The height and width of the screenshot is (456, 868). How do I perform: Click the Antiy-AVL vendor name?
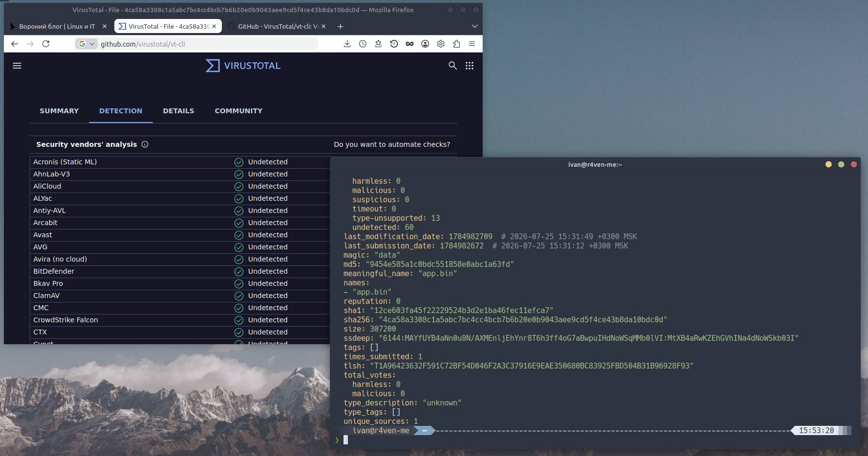(50, 210)
